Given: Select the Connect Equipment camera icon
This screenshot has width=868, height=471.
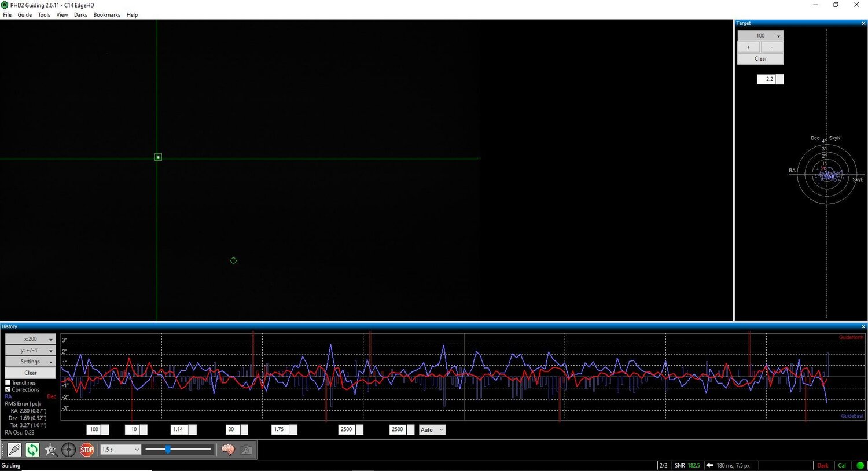Looking at the screenshot, I should click(13, 450).
